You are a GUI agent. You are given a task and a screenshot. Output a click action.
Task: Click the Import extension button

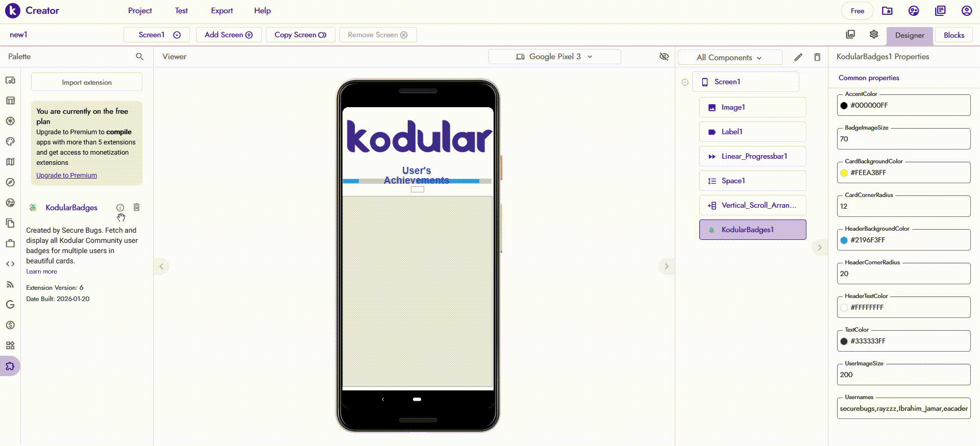pyautogui.click(x=87, y=82)
